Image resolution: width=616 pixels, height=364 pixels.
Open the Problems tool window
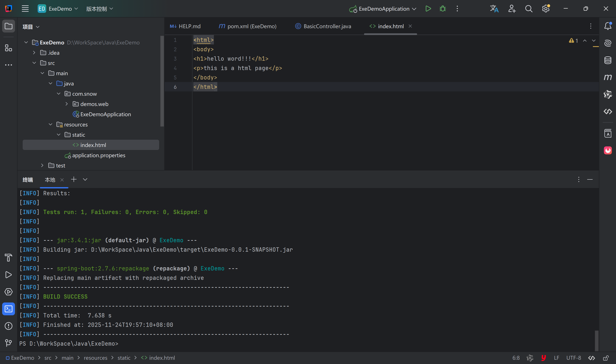click(x=8, y=326)
